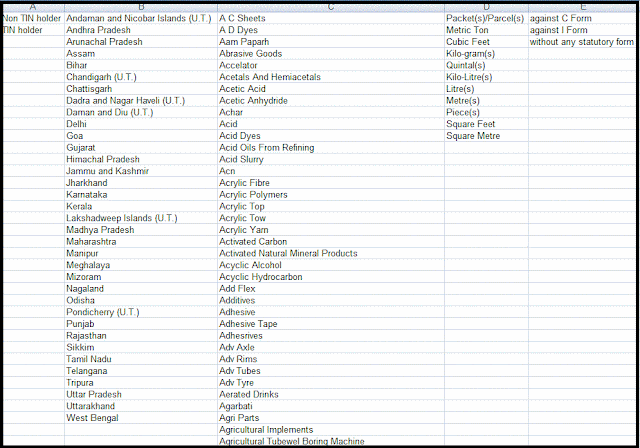Select the 'Goa' cell
The height and width of the screenshot is (448, 640).
(141, 136)
